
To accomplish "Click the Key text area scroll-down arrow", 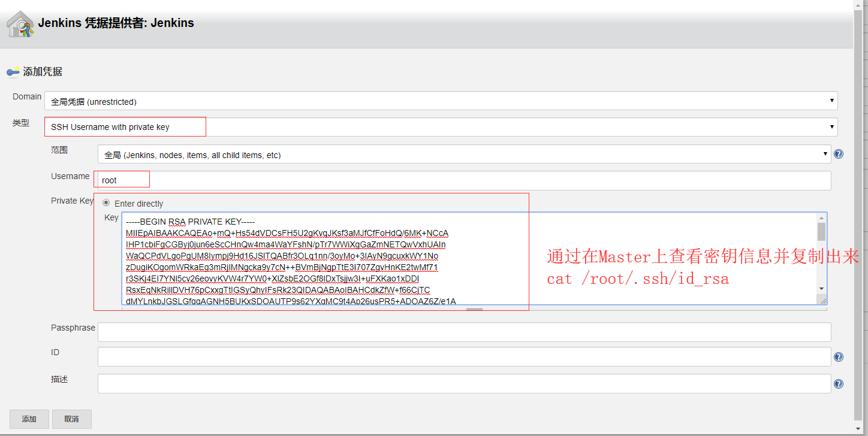I will (821, 289).
